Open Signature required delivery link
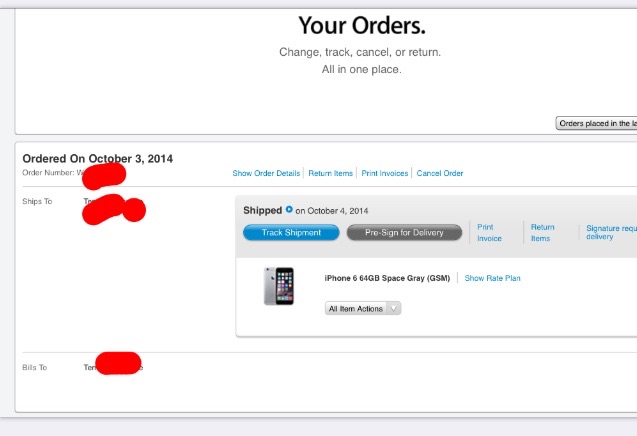Image resolution: width=637 pixels, height=436 pixels. pyautogui.click(x=611, y=232)
